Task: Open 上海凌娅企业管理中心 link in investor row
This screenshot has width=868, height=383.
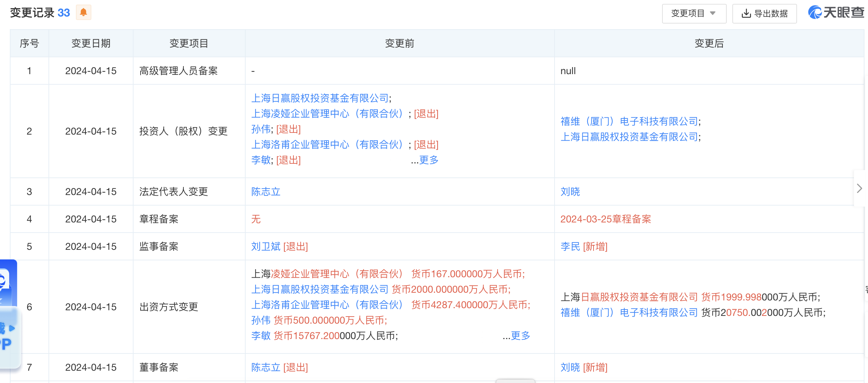Action: (x=327, y=114)
